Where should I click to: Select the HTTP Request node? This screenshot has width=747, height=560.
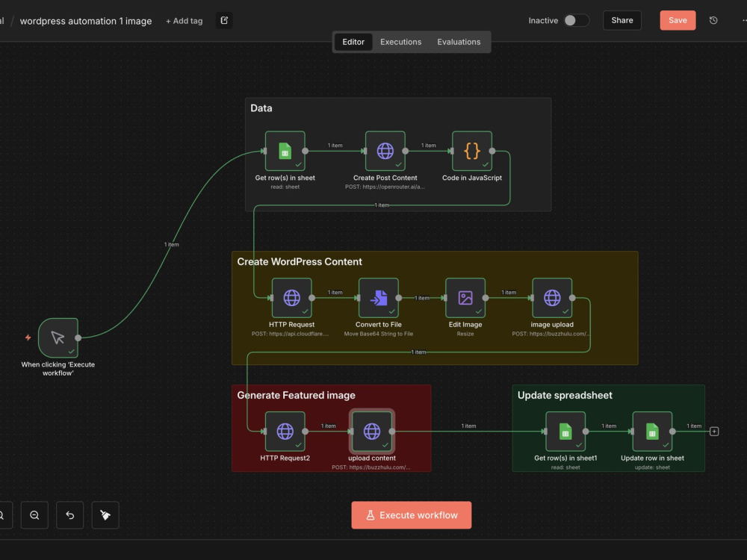tap(291, 298)
